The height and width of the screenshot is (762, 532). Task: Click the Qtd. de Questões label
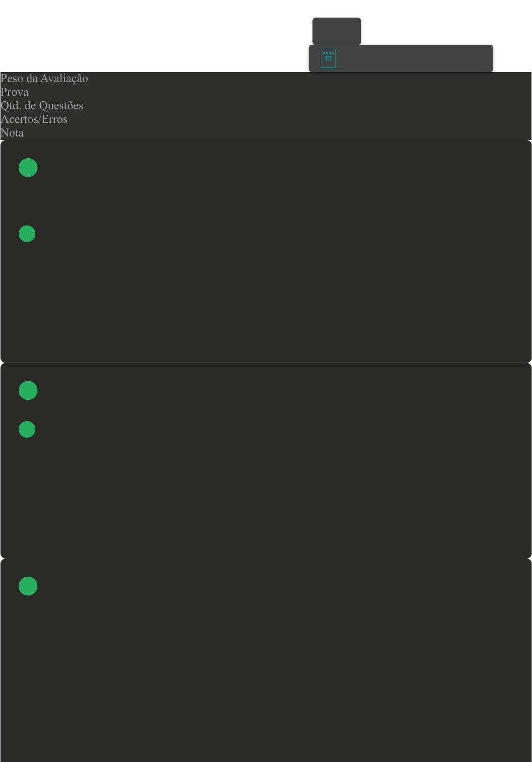pos(42,106)
